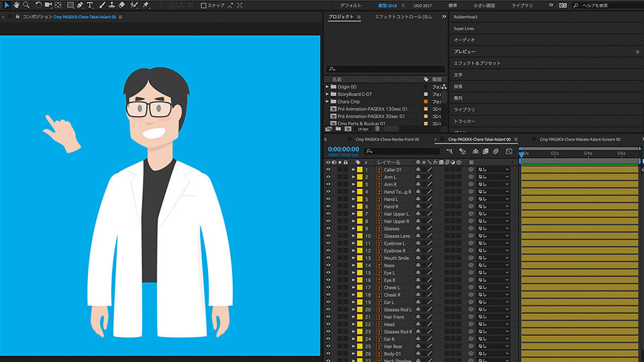Hide the Glasses layer with eye icon

coord(329,229)
